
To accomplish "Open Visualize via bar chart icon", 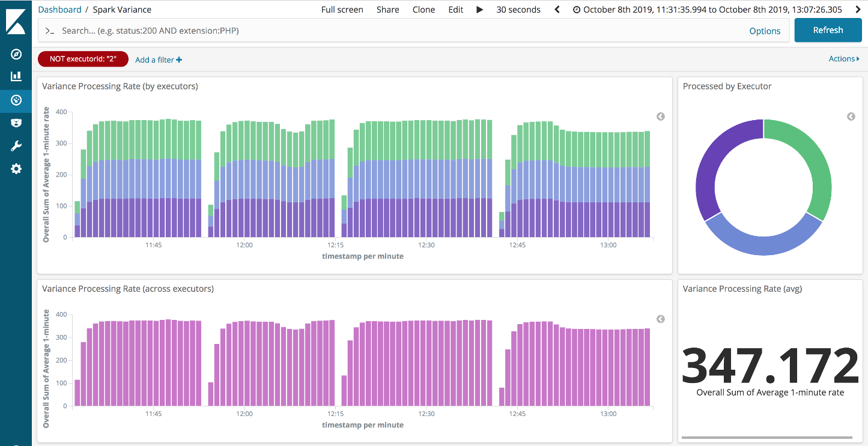I will coord(16,77).
